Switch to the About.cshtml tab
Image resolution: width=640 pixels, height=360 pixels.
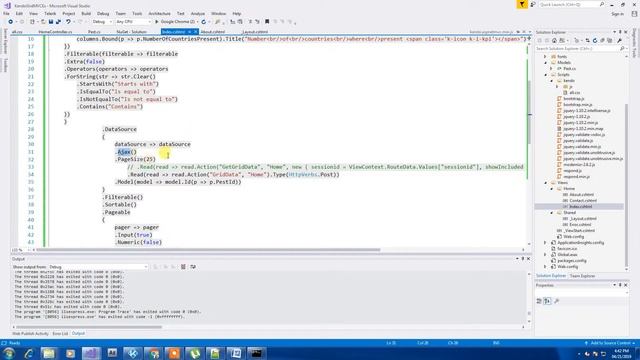(212, 31)
